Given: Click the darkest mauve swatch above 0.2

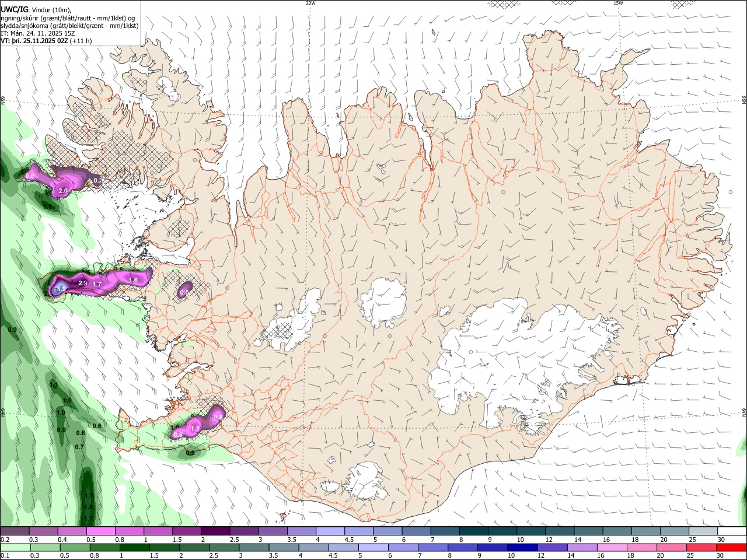Looking at the screenshot, I should [x=15, y=531].
